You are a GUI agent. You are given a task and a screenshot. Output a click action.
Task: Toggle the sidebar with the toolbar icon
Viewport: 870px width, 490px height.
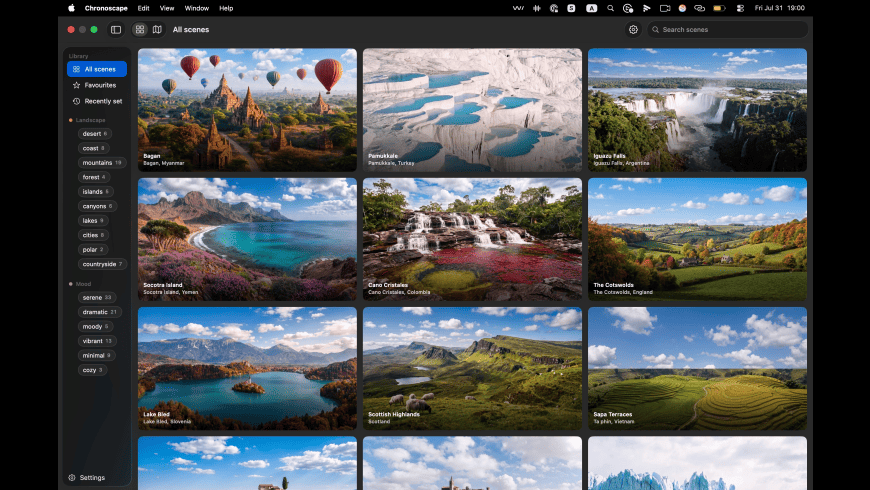click(x=116, y=29)
